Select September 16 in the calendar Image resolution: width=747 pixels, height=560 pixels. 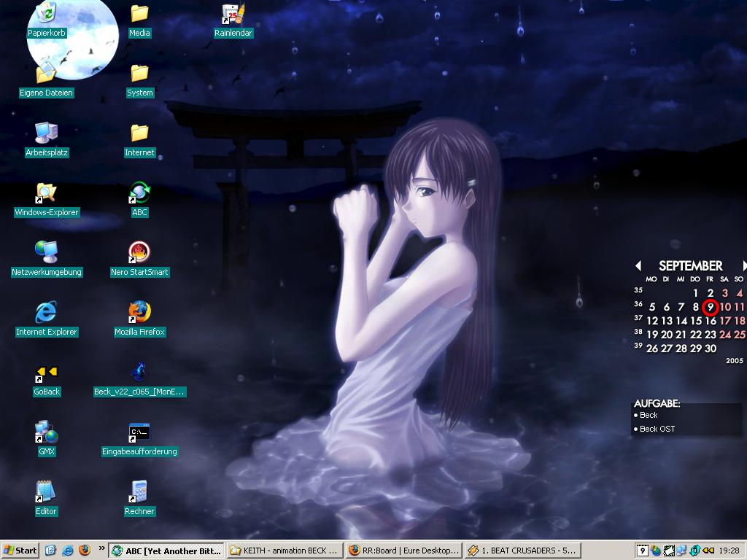pyautogui.click(x=711, y=321)
